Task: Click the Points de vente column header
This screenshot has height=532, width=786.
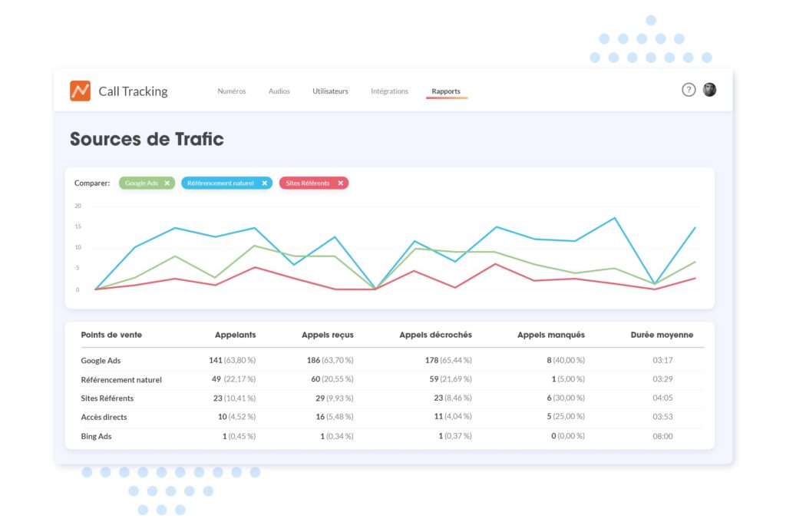Action: coord(111,335)
